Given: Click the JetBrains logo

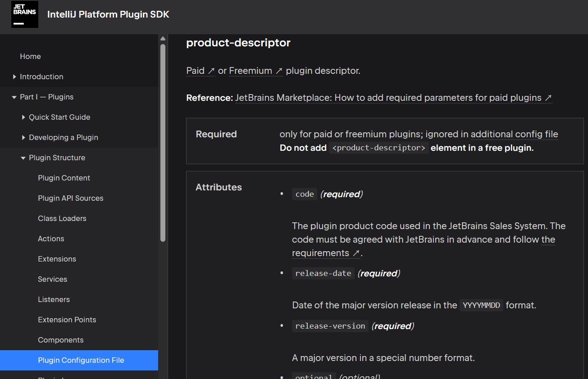Looking at the screenshot, I should (x=25, y=14).
